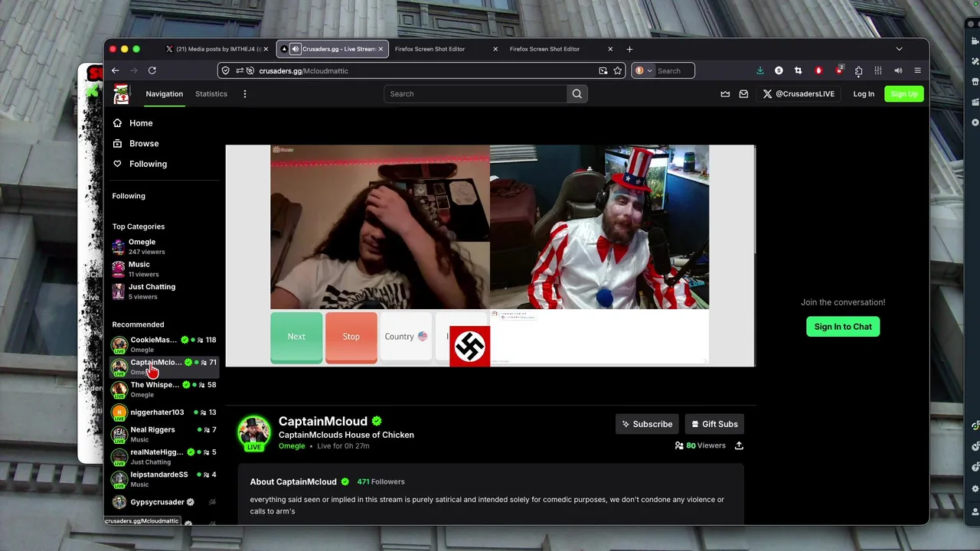
Task: Click the crown icon in site header
Action: coord(725,94)
